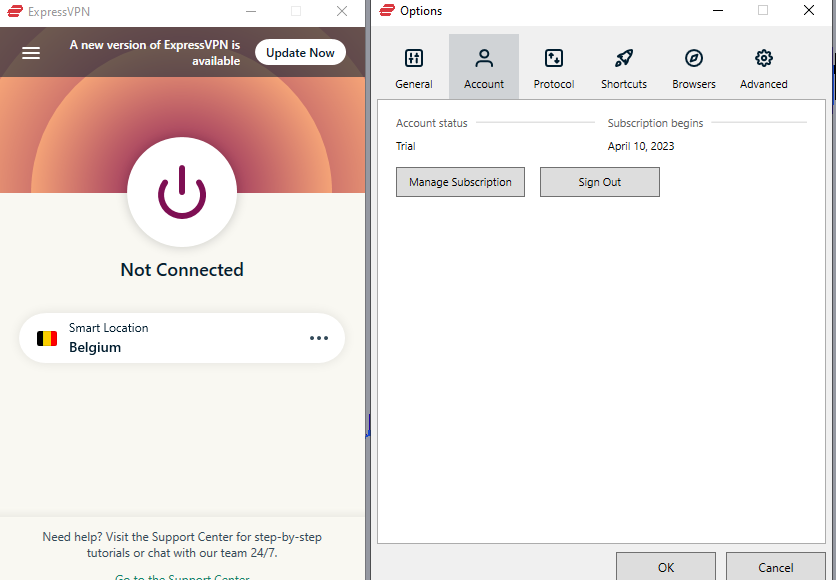836x580 pixels.
Task: Select the Smart Location Belgium card
Action: [x=182, y=338]
